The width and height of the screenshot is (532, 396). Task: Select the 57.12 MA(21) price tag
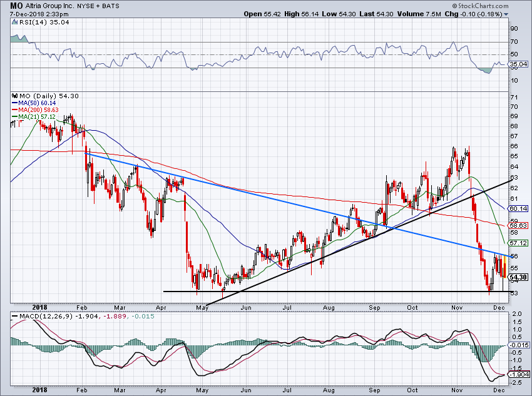click(518, 243)
